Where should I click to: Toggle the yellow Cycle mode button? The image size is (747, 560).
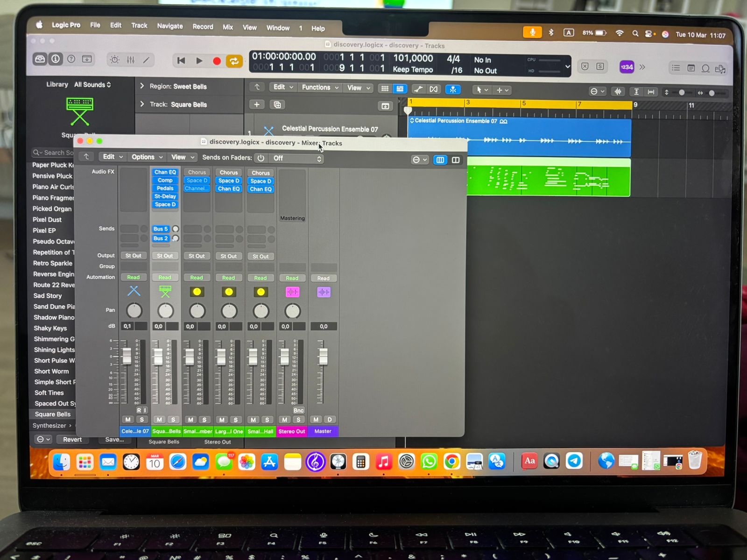[x=234, y=61]
